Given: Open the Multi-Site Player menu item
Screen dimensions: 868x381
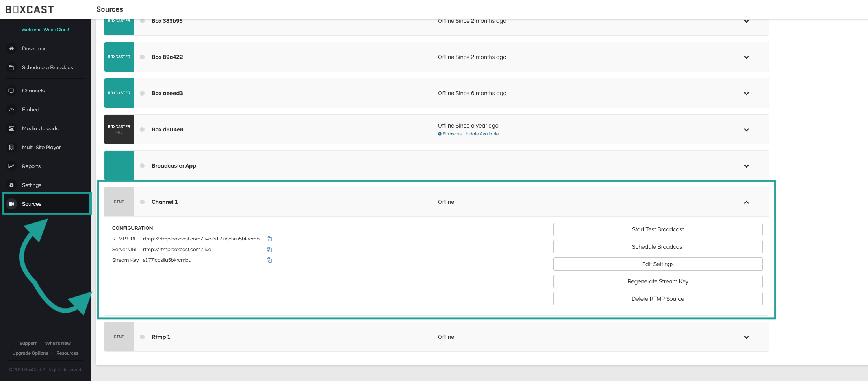Looking at the screenshot, I should 41,148.
